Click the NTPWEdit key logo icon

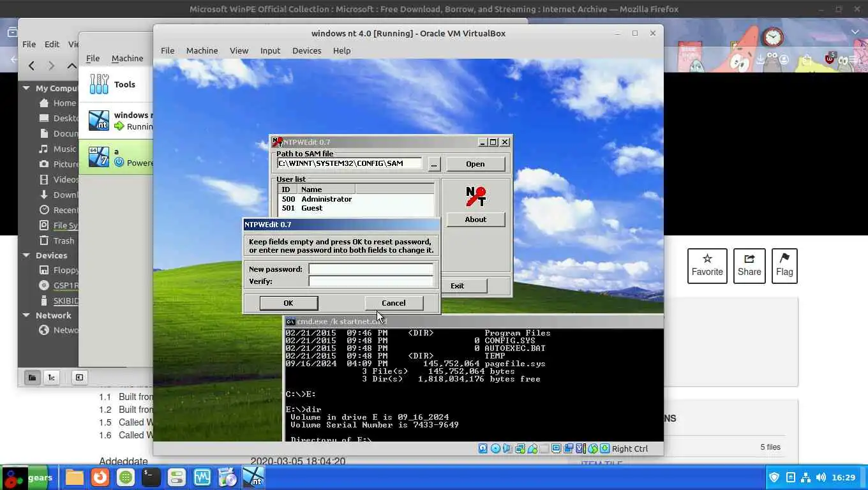[475, 197]
